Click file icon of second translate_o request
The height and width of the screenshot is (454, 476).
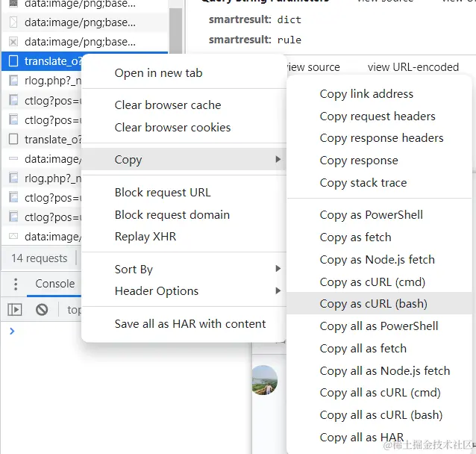[13, 139]
